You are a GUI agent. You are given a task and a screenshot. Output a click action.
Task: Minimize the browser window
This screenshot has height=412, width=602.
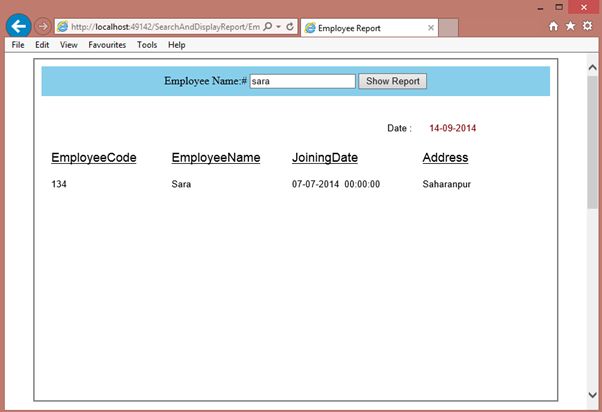click(541, 8)
